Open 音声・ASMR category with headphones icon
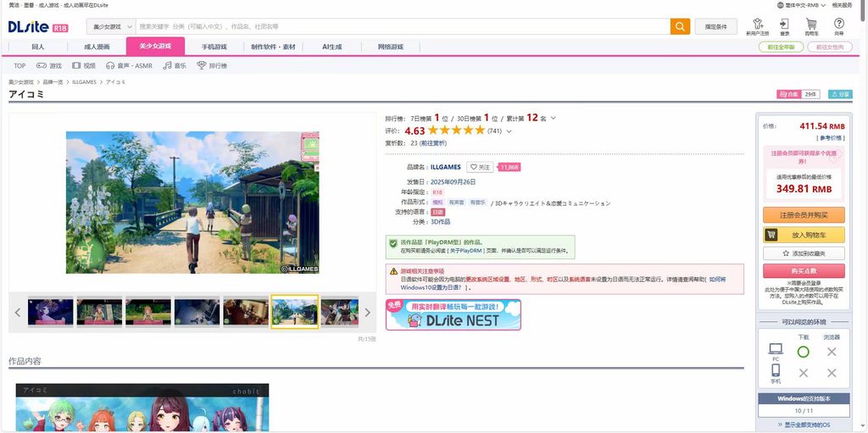Image resolution: width=868 pixels, height=433 pixels. pyautogui.click(x=129, y=65)
